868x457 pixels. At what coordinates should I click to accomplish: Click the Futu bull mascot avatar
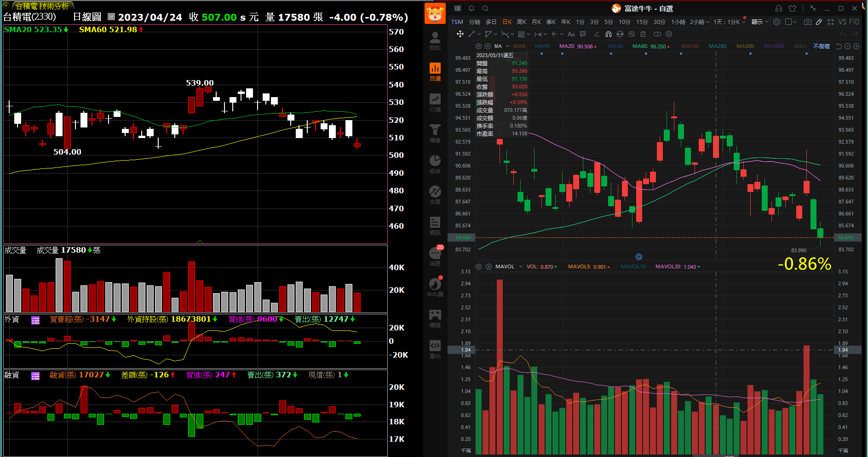(435, 13)
